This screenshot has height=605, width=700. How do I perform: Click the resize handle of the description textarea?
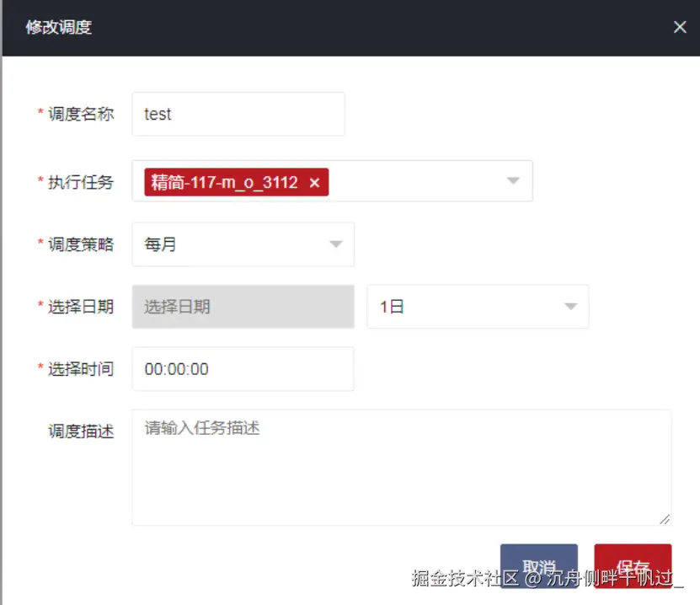click(665, 518)
